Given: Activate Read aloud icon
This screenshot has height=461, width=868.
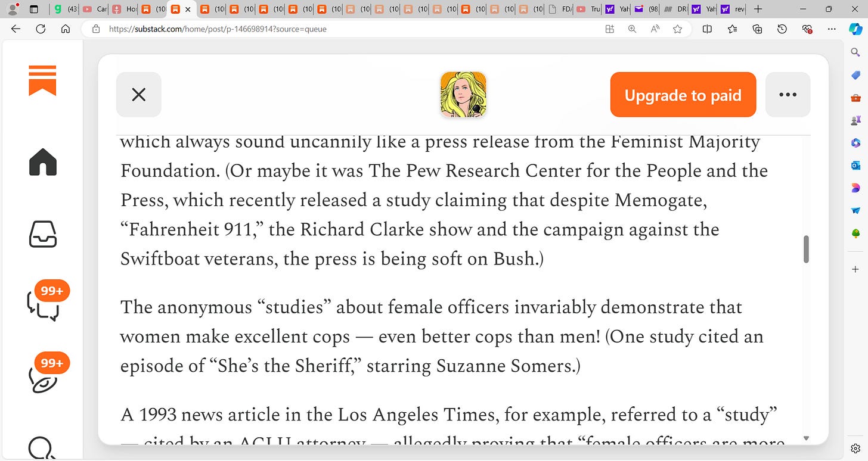Looking at the screenshot, I should point(655,29).
